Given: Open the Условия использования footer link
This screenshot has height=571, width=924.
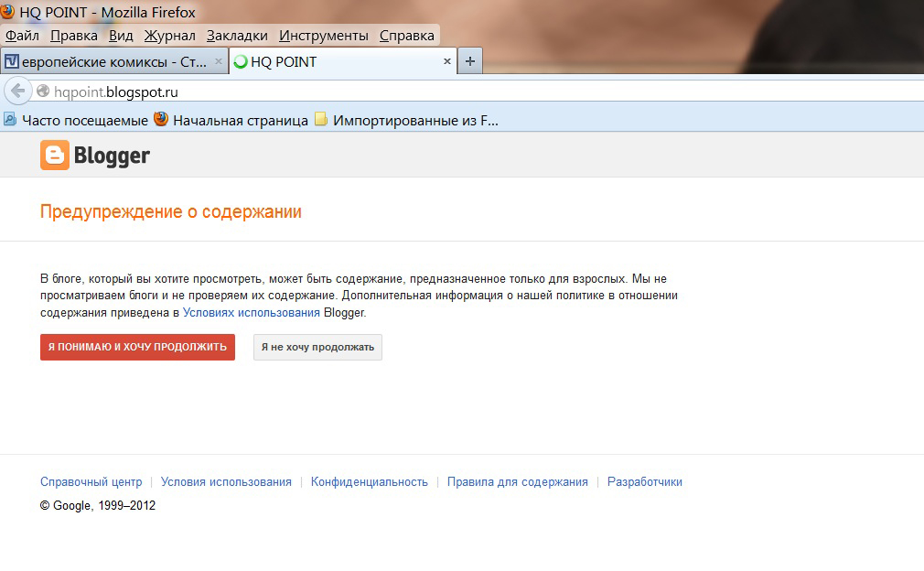Looking at the screenshot, I should click(x=226, y=482).
